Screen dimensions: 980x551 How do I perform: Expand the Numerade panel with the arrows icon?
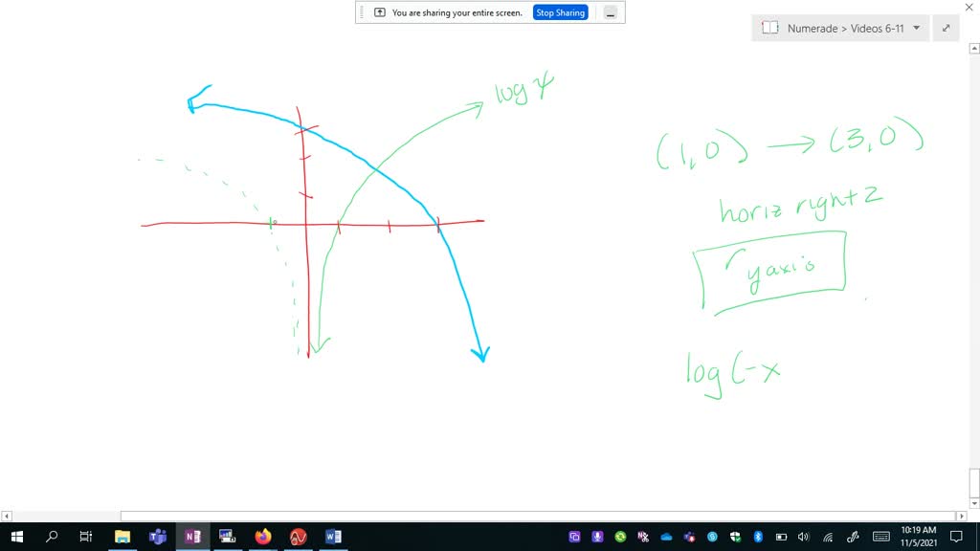click(x=946, y=28)
